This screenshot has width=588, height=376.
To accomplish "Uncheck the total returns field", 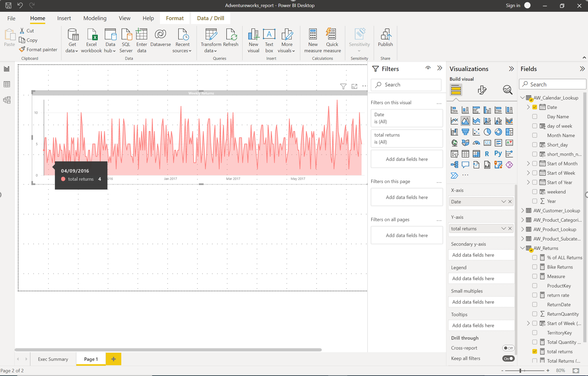I will click(535, 351).
